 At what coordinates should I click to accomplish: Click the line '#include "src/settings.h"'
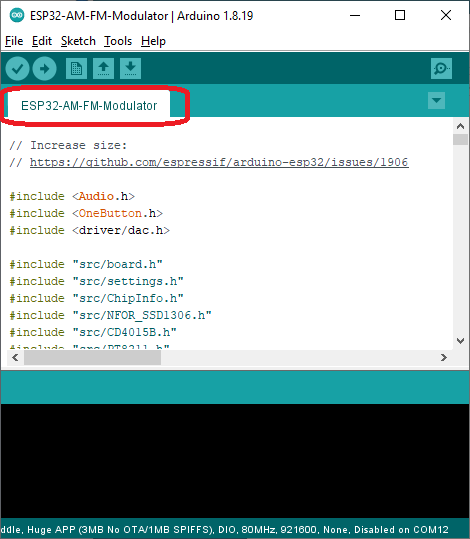pos(96,281)
